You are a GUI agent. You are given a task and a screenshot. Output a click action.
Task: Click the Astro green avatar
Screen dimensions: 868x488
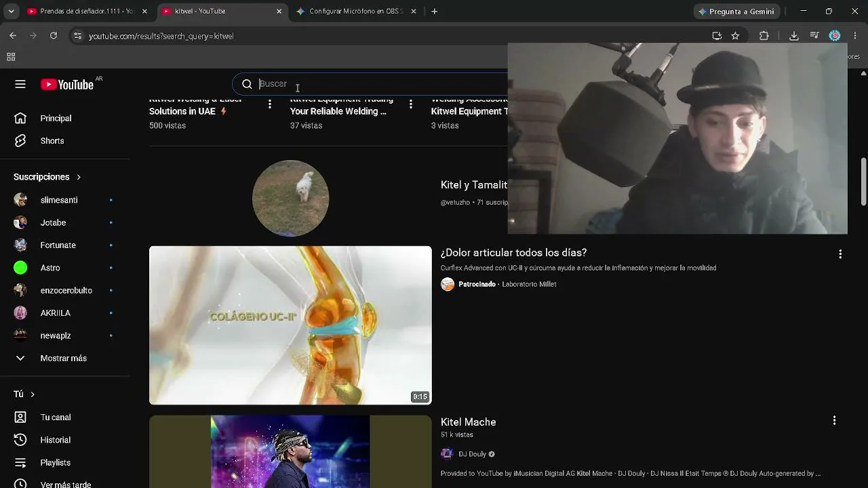(20, 268)
